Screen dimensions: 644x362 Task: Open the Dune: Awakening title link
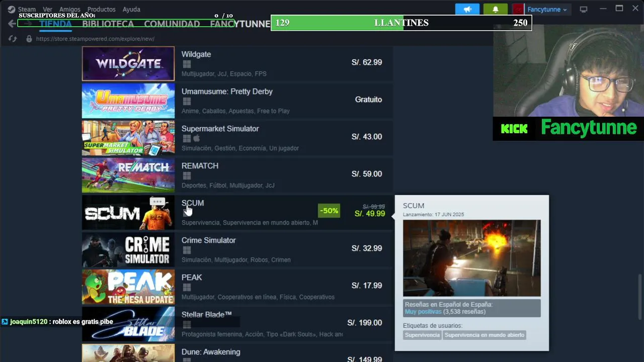coord(211,352)
